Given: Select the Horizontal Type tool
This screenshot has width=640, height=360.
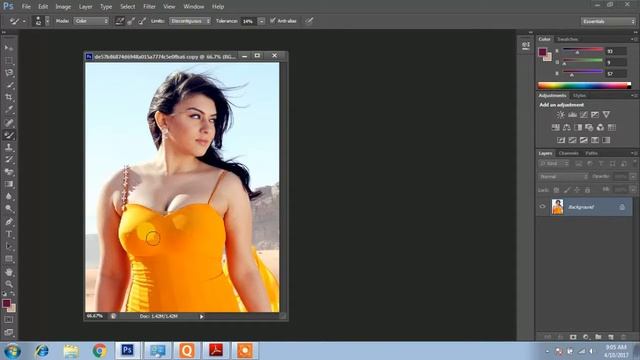Looking at the screenshot, I should point(9,234).
